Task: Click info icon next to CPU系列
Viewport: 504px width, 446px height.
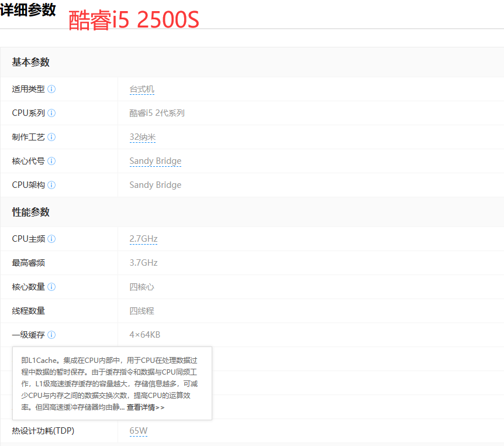Action: click(51, 113)
